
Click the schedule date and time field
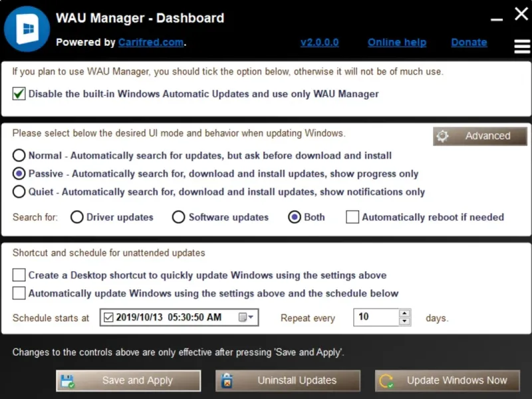(x=179, y=317)
